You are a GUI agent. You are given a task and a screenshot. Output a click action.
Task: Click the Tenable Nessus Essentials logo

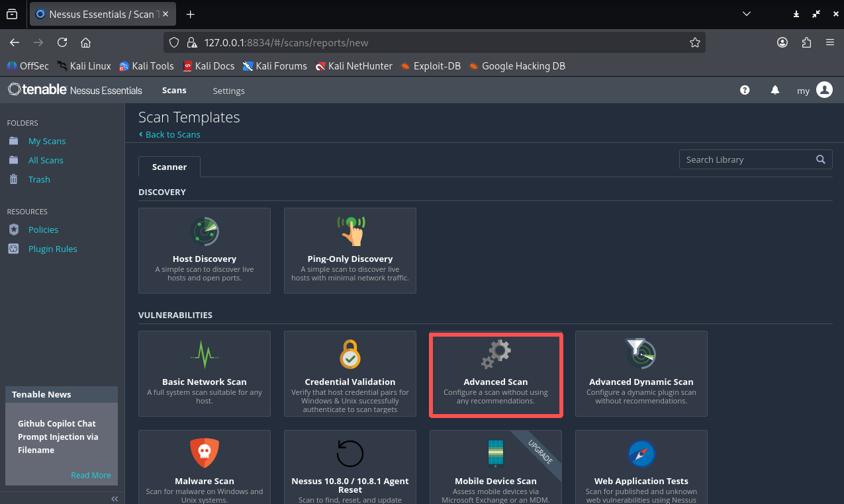point(75,90)
